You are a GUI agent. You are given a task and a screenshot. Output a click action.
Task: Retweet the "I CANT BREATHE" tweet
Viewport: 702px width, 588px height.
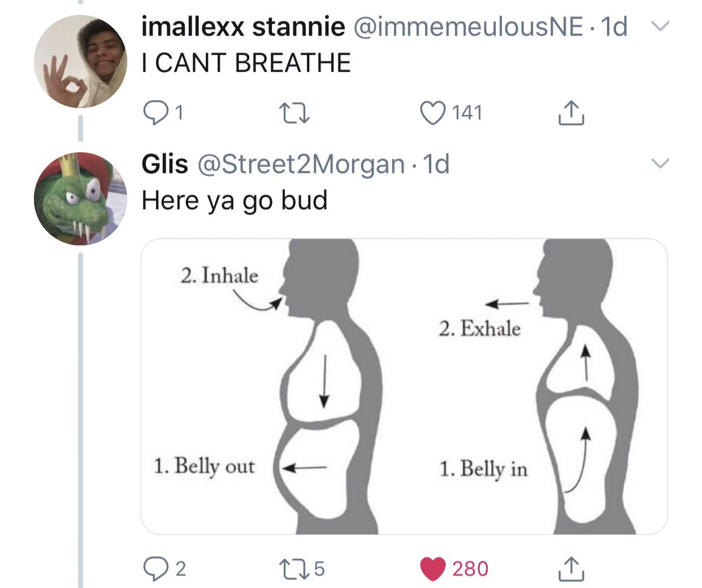tap(295, 113)
